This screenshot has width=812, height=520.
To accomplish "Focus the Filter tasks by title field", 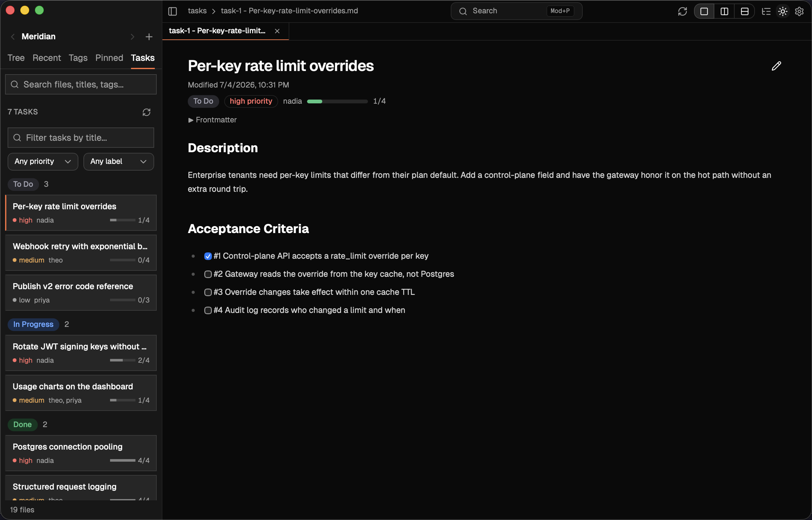I will 81,138.
